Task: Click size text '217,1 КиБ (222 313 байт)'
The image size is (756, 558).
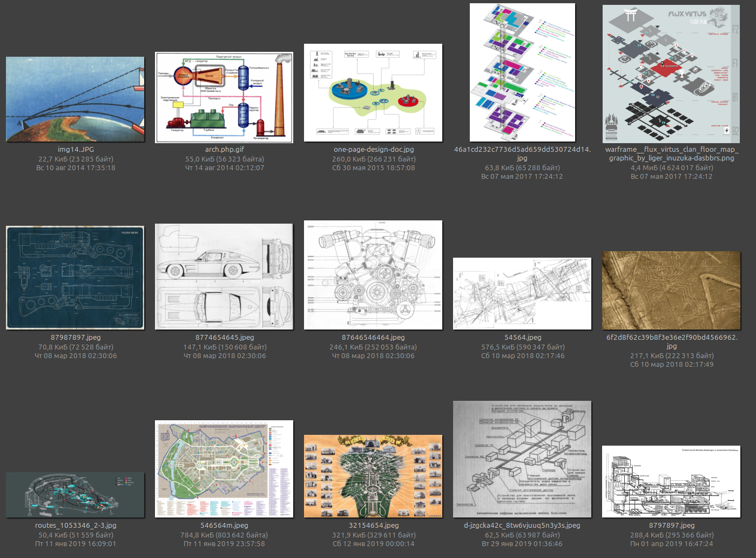Action: (672, 356)
